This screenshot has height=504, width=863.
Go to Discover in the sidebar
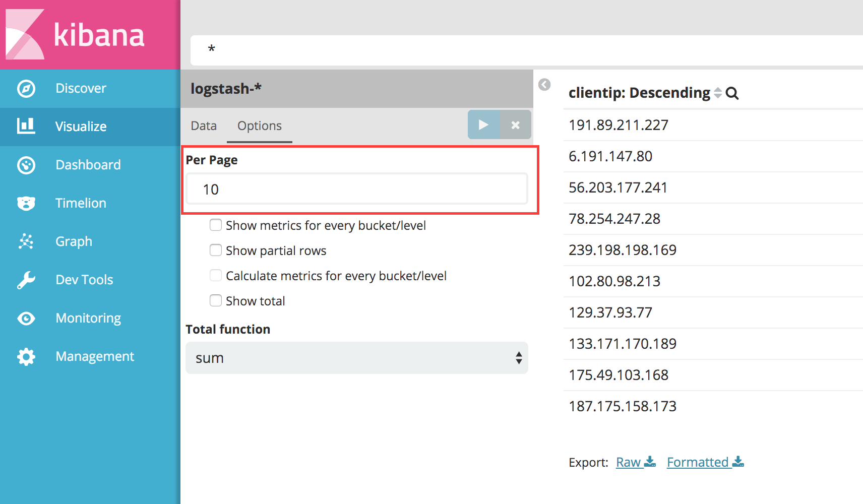(x=81, y=88)
